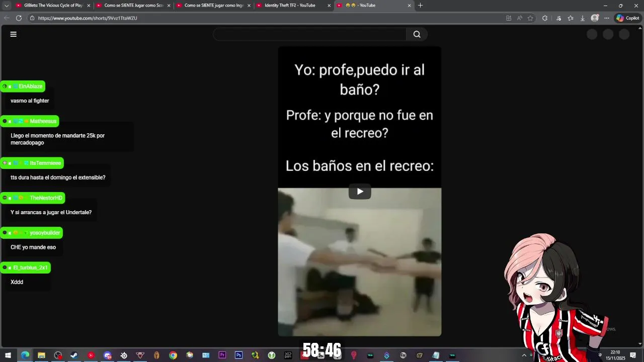Open Adobe Photoshop from the taskbar
Image resolution: width=644 pixels, height=362 pixels.
(238, 355)
